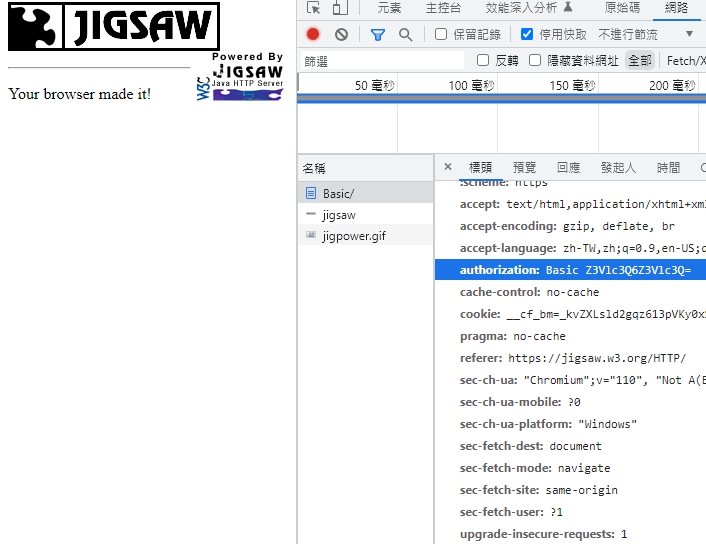Select the 全部 filter type button
This screenshot has height=544, width=706.
pos(639,60)
